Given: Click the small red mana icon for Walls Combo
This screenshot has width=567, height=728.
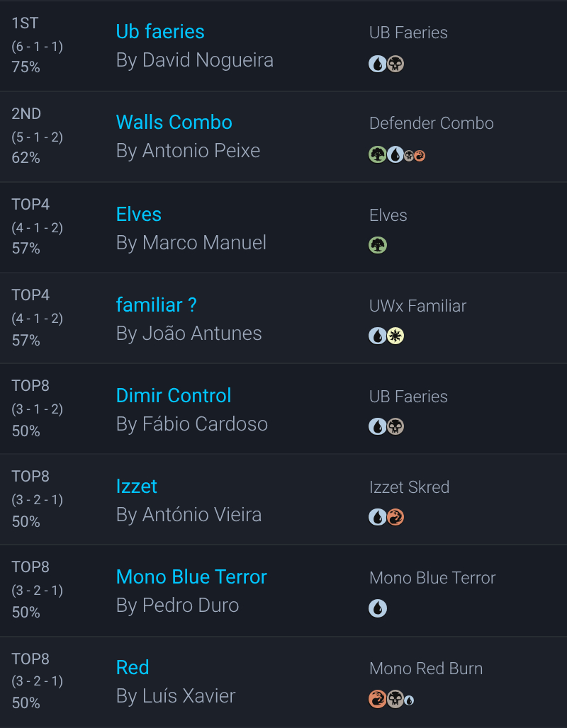Looking at the screenshot, I should coord(420,155).
